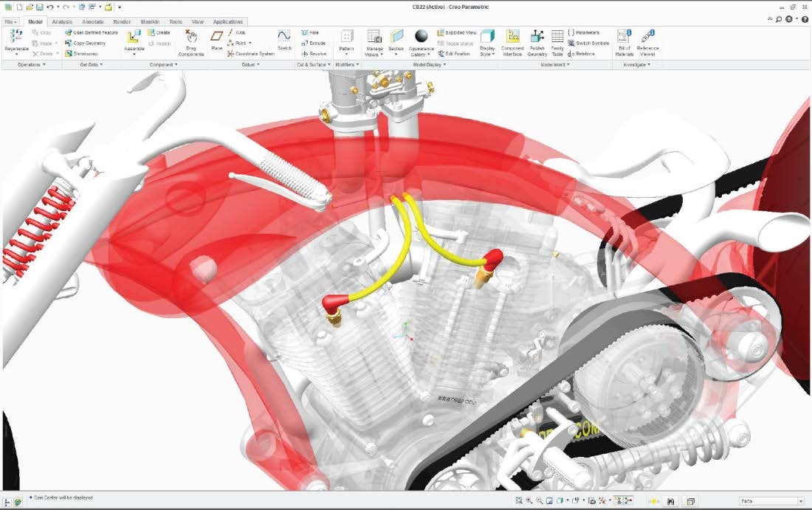The image size is (812, 510).
Task: Create a datum Plane
Action: pos(216,38)
